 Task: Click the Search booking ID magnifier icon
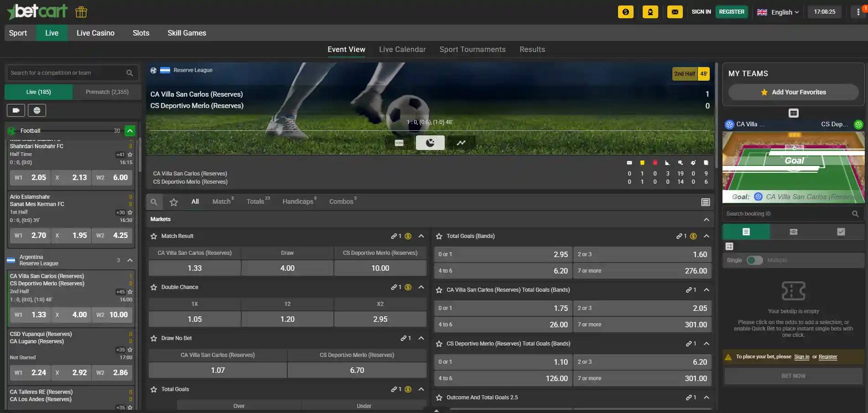click(855, 214)
